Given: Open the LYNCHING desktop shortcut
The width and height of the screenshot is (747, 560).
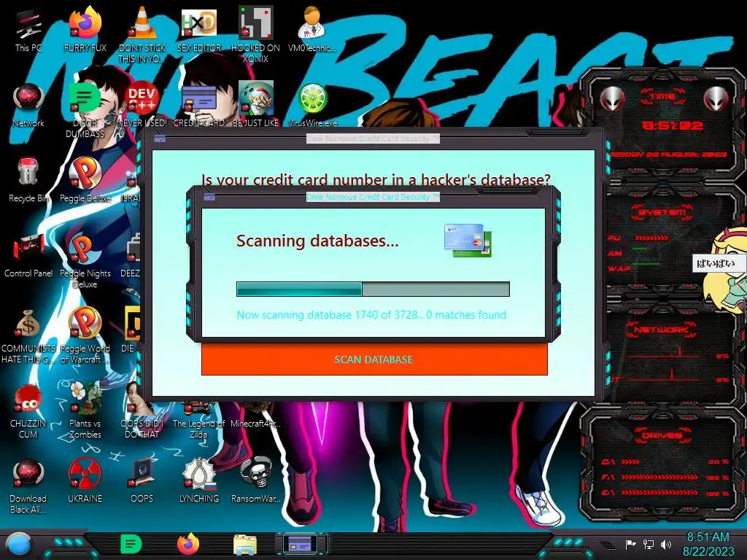Looking at the screenshot, I should pyautogui.click(x=199, y=481).
